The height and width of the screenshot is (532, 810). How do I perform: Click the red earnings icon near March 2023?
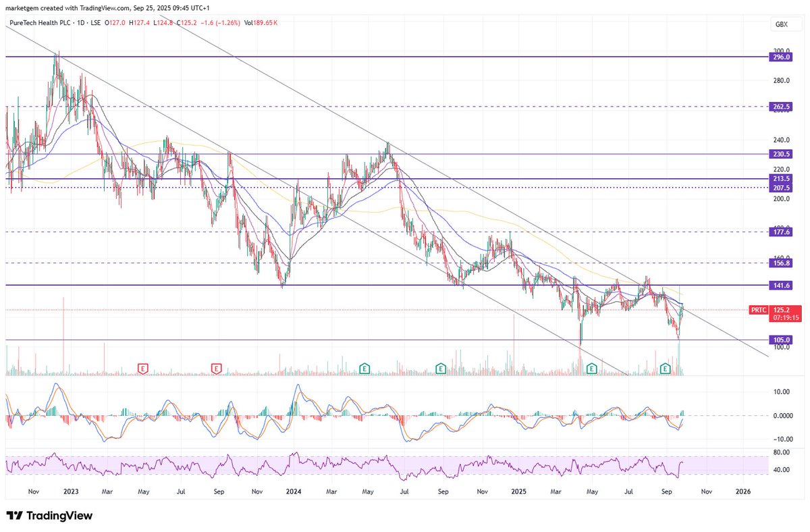point(142,368)
